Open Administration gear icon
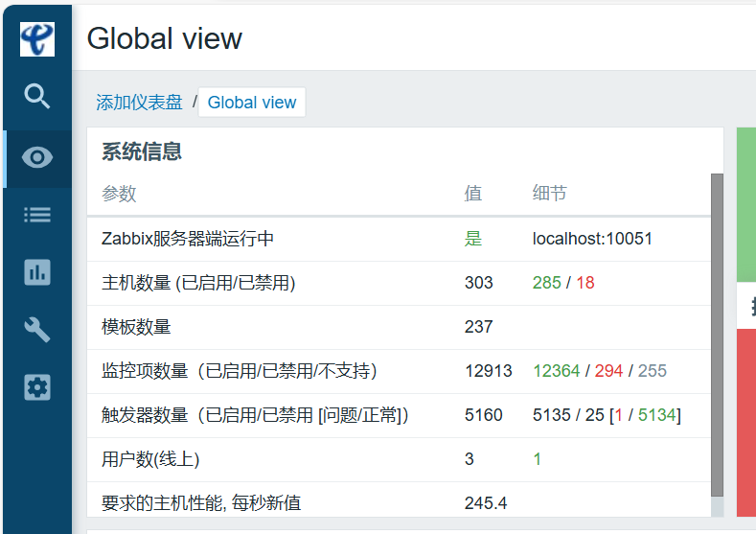The height and width of the screenshot is (534, 756). click(36, 387)
